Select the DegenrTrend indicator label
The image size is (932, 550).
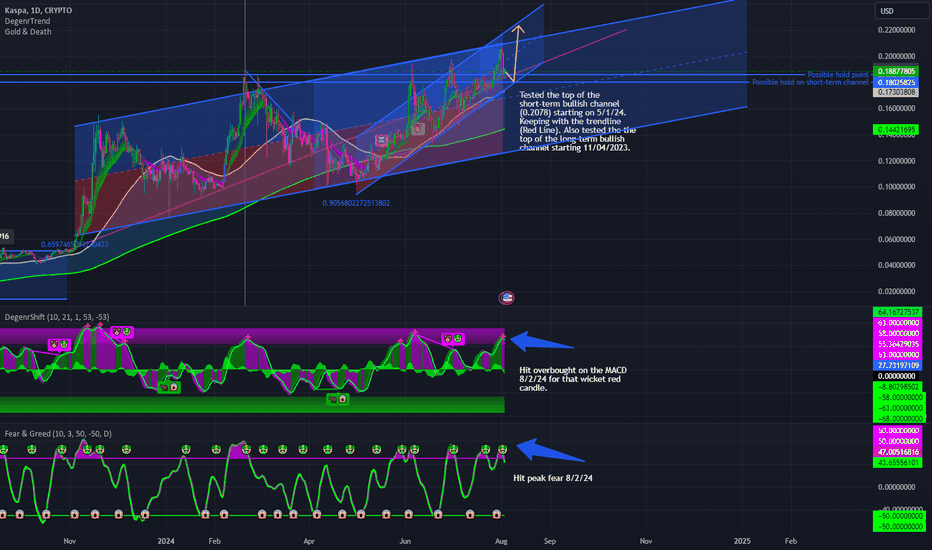27,21
